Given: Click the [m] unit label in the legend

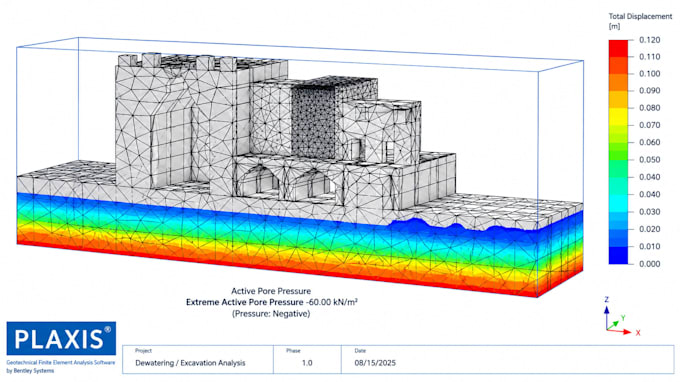Looking at the screenshot, I should 614,26.
